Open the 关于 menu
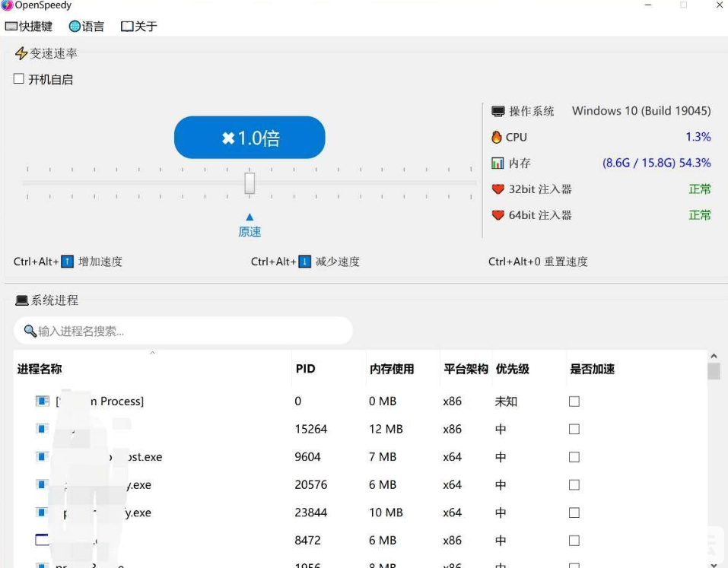The image size is (728, 568). click(138, 27)
